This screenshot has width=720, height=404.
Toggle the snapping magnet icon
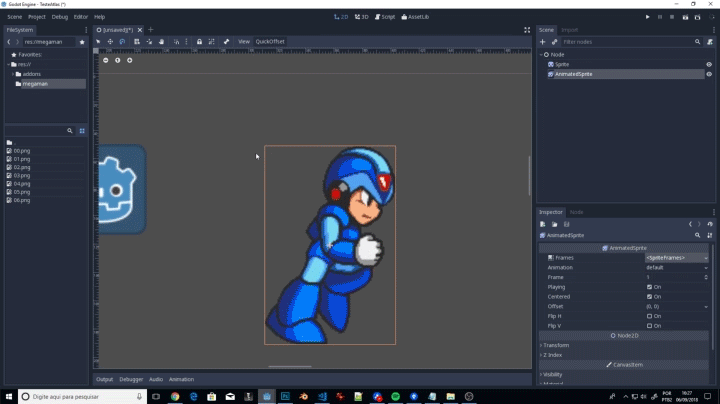176,42
